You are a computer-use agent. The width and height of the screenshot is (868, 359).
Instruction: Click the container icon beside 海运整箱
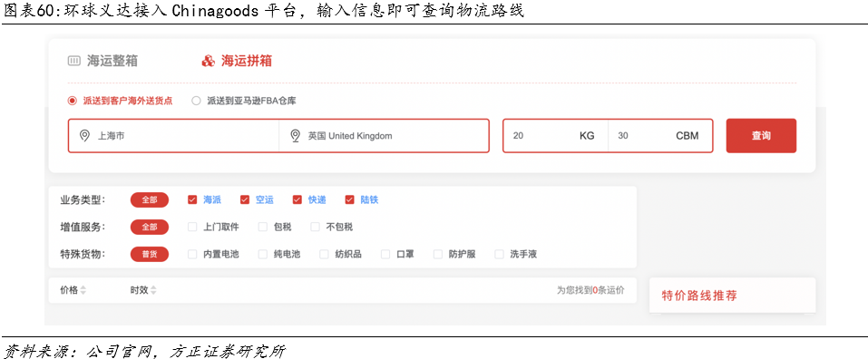point(74,61)
